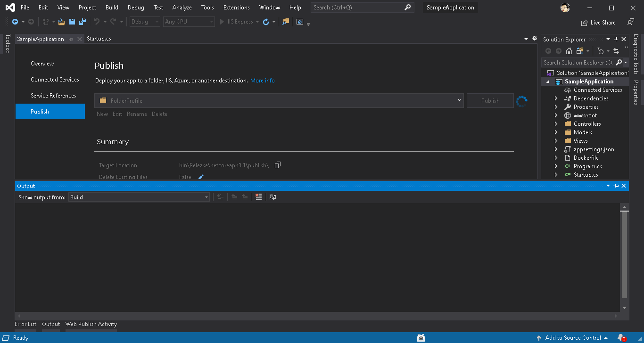The image size is (644, 343).
Task: Click the Navigate Backward arrow icon
Action: click(x=16, y=22)
